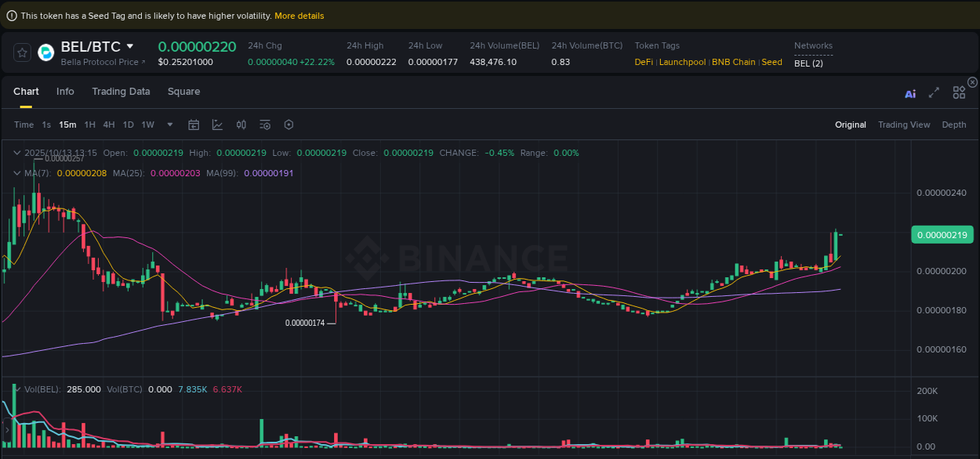The image size is (980, 459).
Task: Open chart settings via the hexagon icon
Action: pyautogui.click(x=289, y=125)
